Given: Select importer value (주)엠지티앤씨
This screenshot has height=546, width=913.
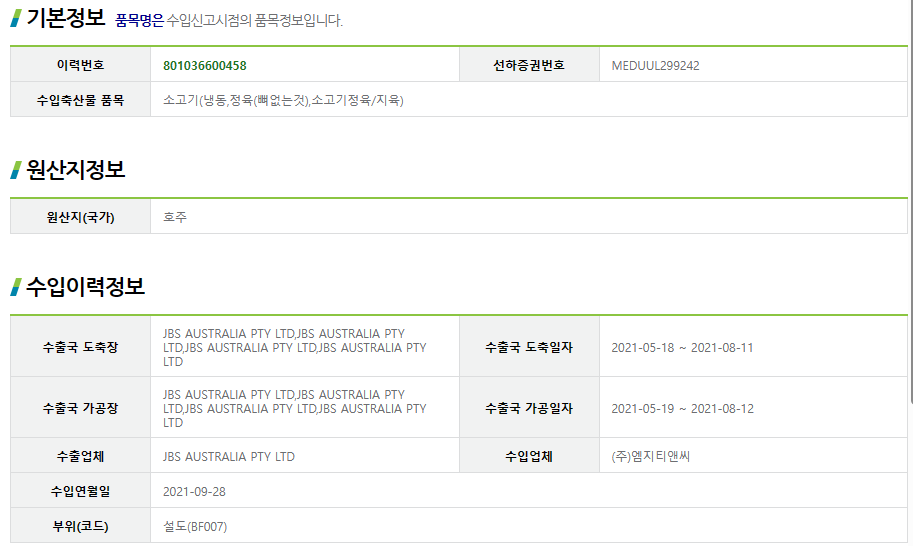Looking at the screenshot, I should click(650, 456).
